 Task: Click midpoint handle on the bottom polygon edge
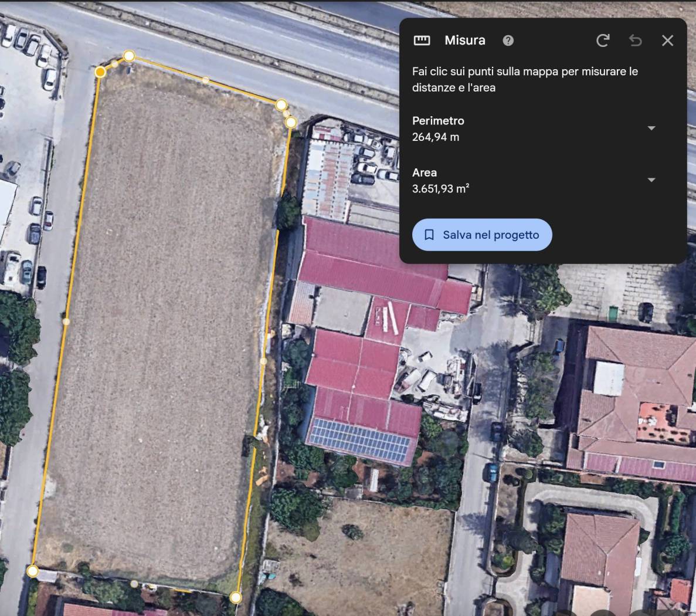tap(134, 584)
